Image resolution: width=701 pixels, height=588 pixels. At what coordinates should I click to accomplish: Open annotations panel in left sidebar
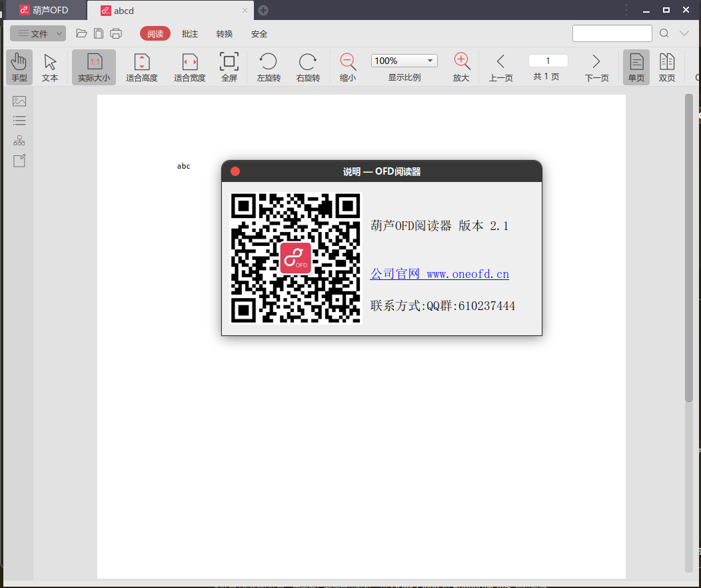[x=19, y=161]
